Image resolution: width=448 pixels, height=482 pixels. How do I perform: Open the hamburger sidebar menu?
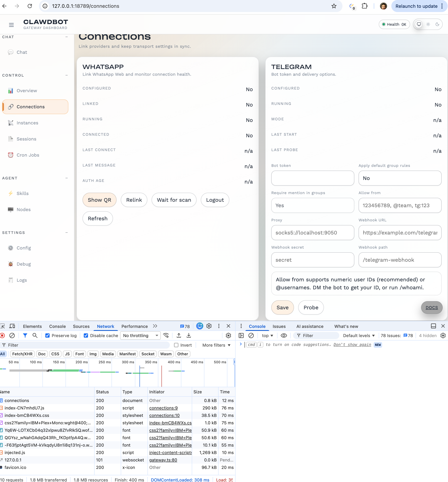(x=11, y=25)
